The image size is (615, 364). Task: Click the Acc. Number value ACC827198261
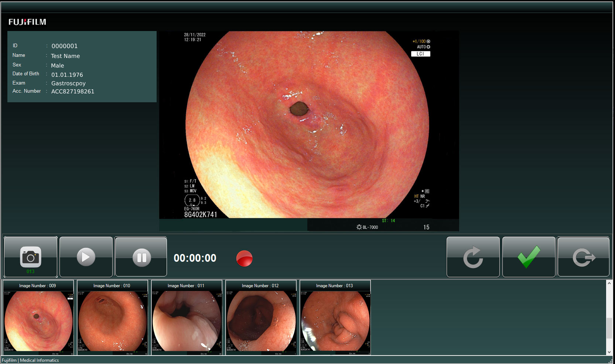point(73,92)
